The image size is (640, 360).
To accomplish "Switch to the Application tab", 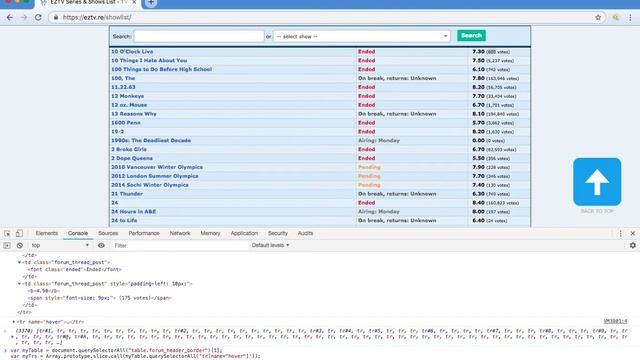I will click(x=244, y=233).
